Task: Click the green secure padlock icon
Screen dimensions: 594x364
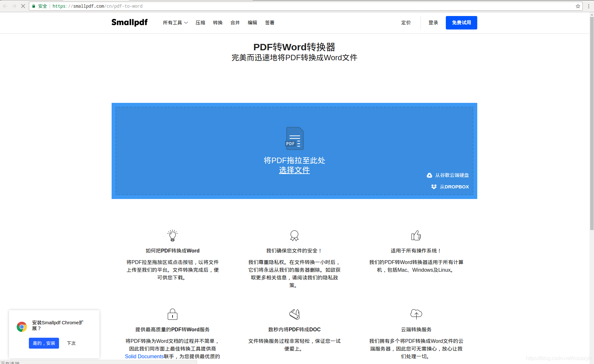Action: click(34, 6)
